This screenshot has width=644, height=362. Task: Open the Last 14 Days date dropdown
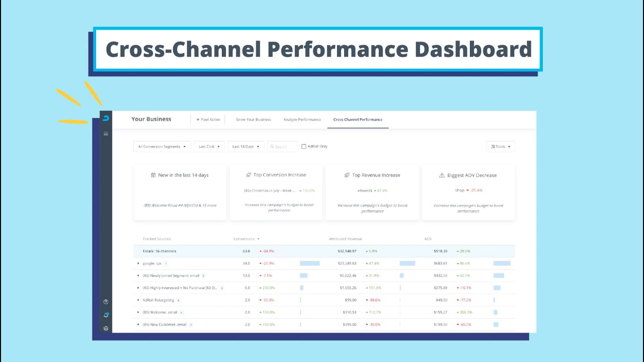[246, 146]
